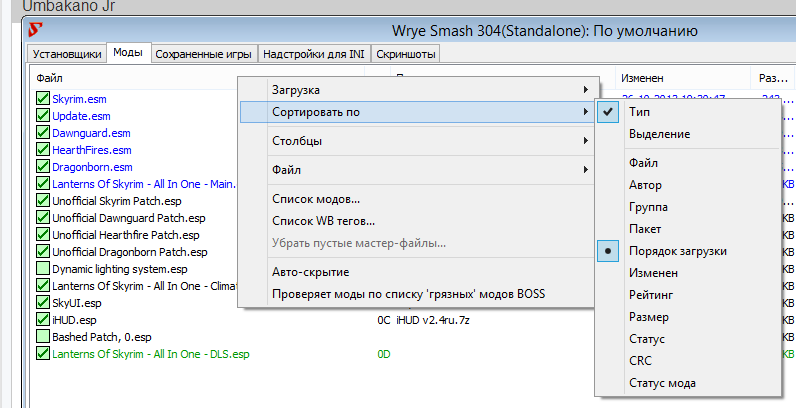The height and width of the screenshot is (408, 796).
Task: Sort the list by Рейтинг
Action: (x=688, y=295)
